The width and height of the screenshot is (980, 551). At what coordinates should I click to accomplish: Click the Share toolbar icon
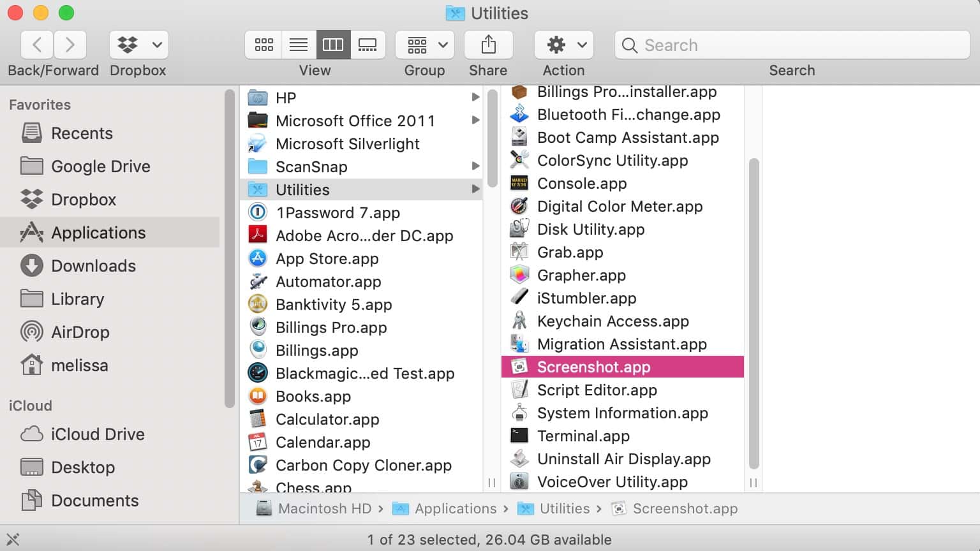pos(488,45)
